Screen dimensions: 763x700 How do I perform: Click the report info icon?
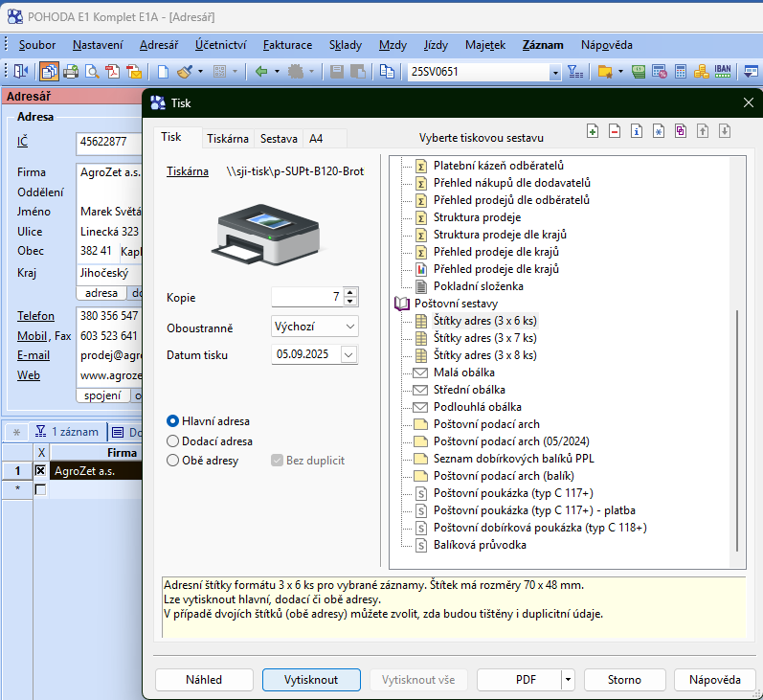(637, 131)
